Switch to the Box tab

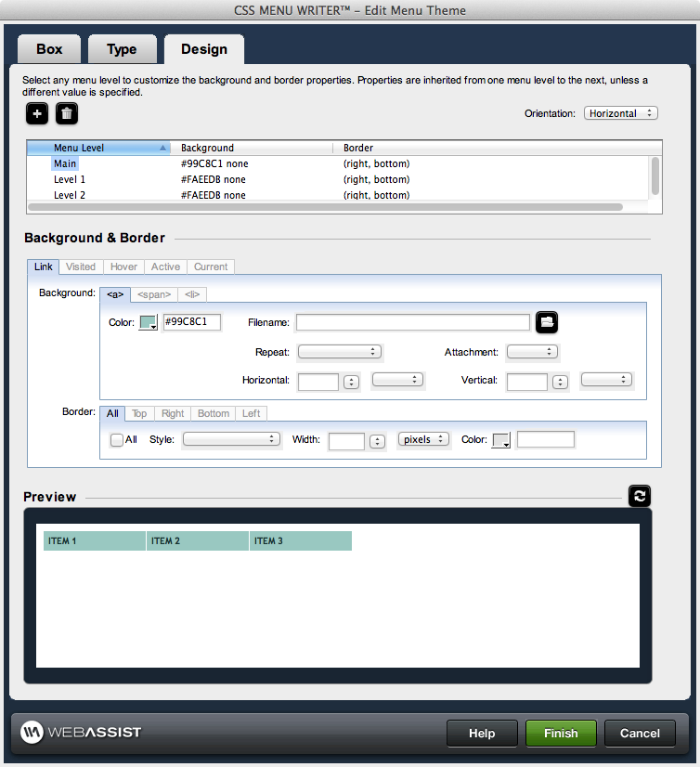click(49, 49)
